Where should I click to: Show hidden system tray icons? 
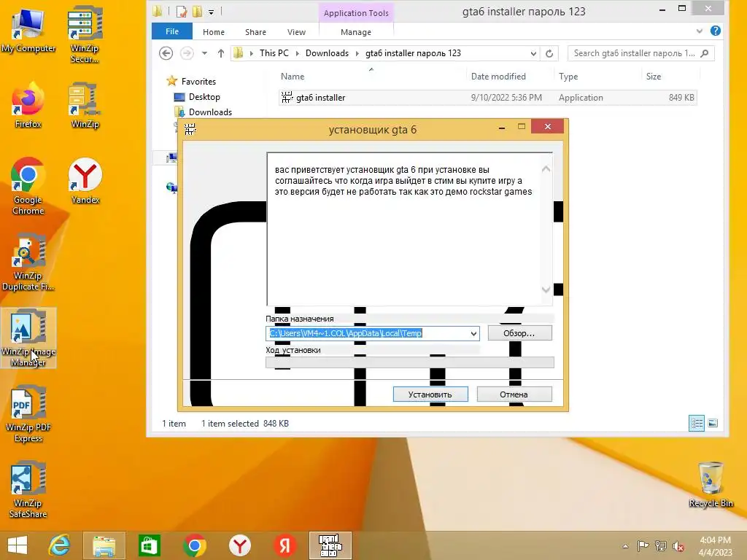pyautogui.click(x=625, y=546)
